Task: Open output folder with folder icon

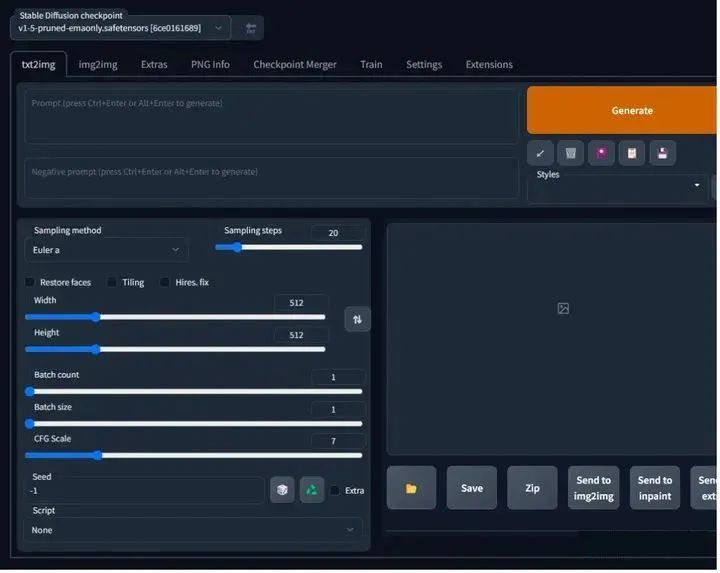Action: pos(411,488)
